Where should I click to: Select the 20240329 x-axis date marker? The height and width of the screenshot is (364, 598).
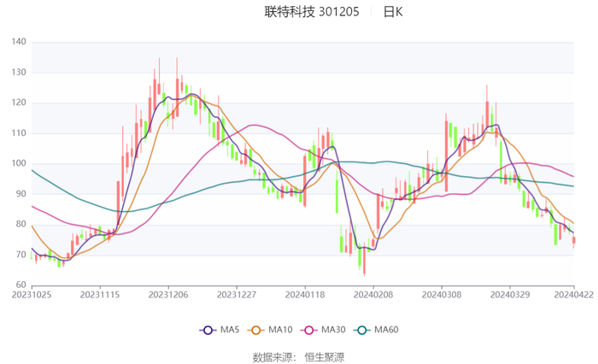click(x=510, y=294)
